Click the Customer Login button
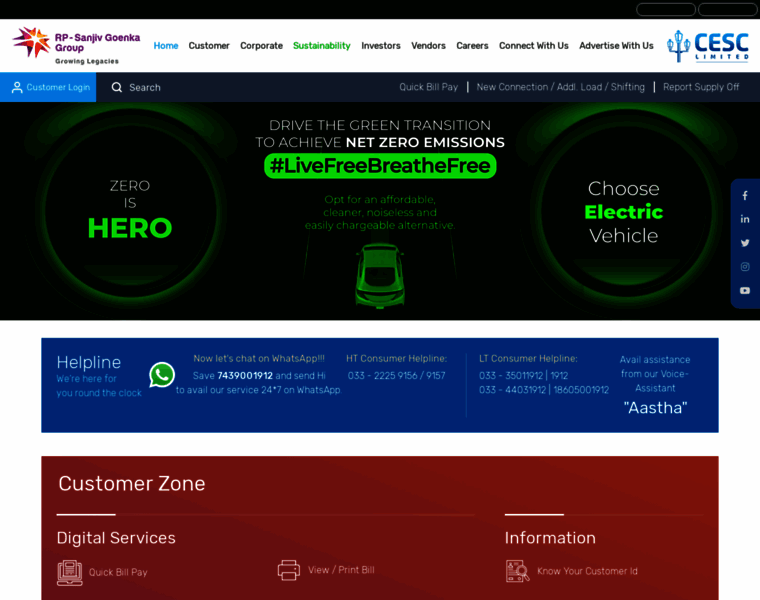 point(48,87)
